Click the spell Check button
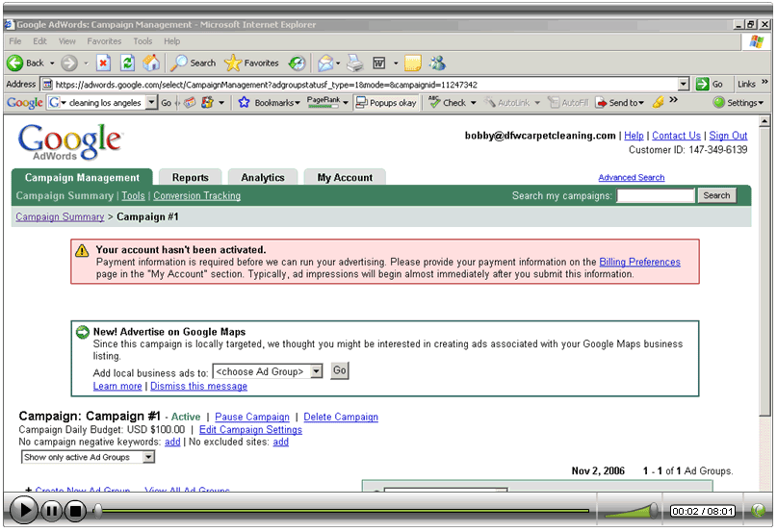This screenshot has width=777, height=532. pos(448,103)
